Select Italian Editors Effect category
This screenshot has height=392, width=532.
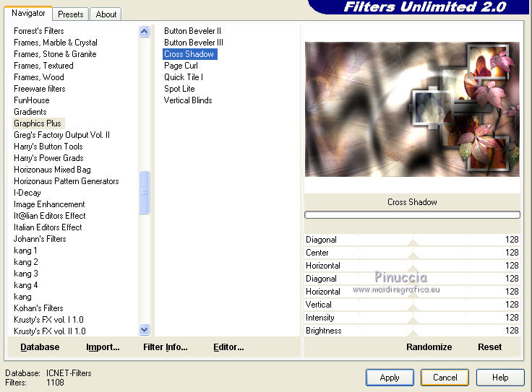coord(48,227)
